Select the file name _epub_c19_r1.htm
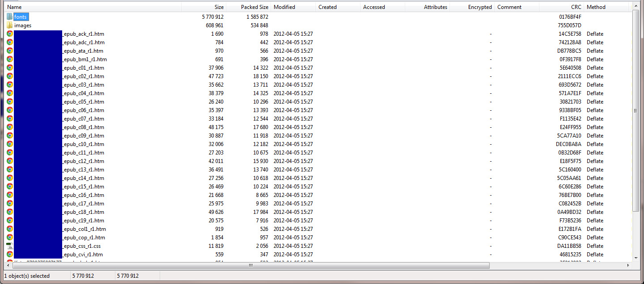Viewport: 644px width, 284px height. (x=83, y=220)
